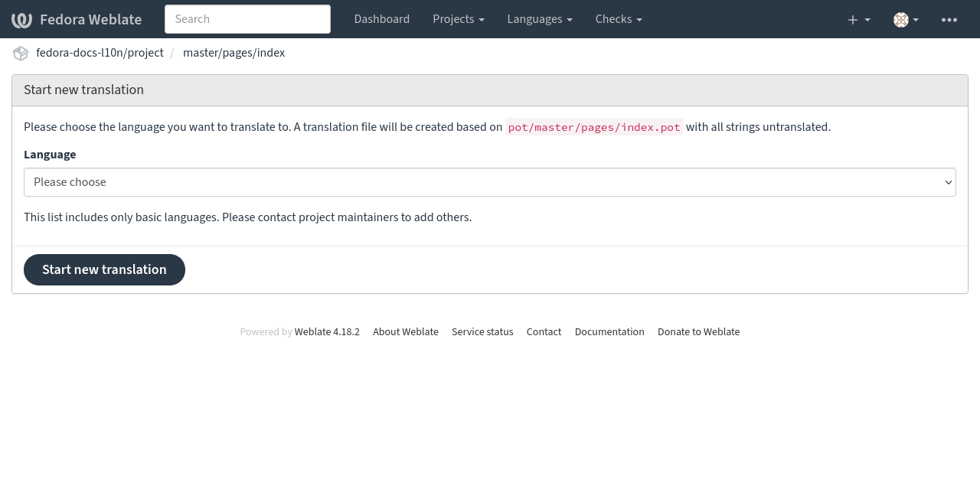Open the Donate to Weblate link

click(x=698, y=331)
